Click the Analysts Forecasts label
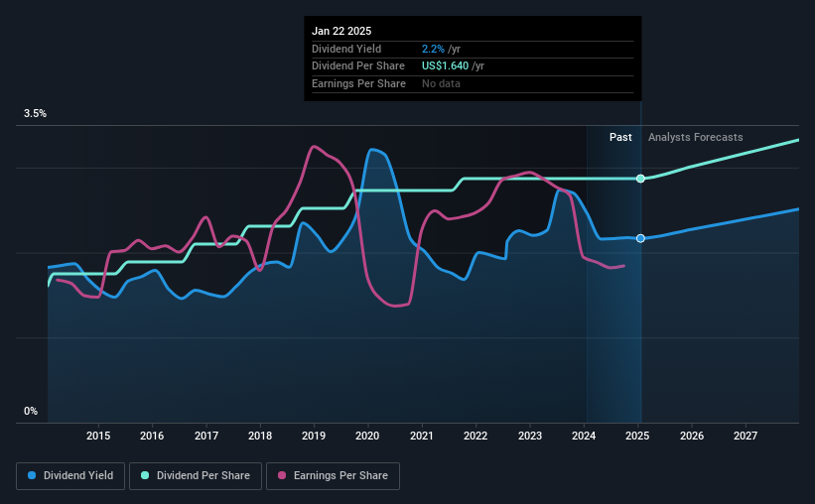815x504 pixels. [696, 137]
